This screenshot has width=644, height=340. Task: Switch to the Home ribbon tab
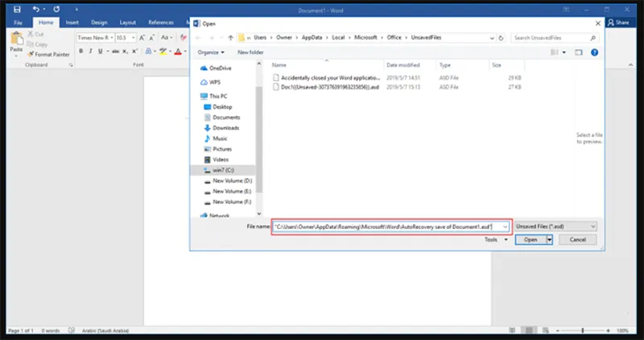pos(46,23)
